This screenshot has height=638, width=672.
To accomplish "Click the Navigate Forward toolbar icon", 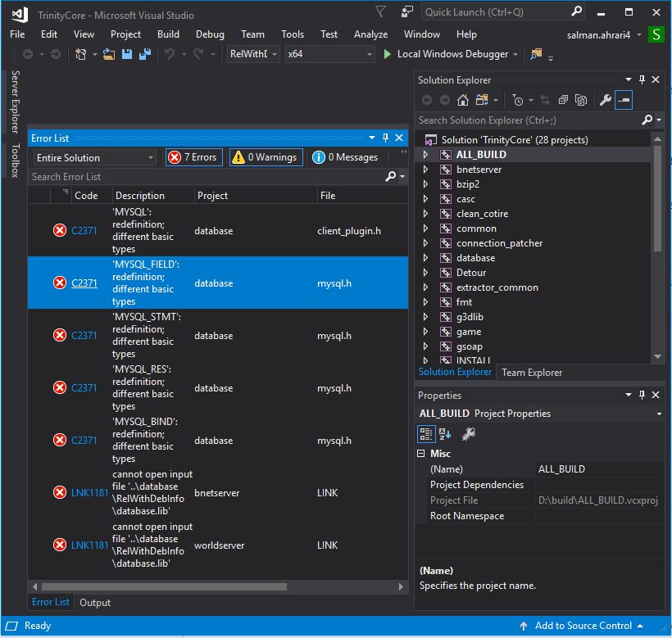I will [x=56, y=54].
